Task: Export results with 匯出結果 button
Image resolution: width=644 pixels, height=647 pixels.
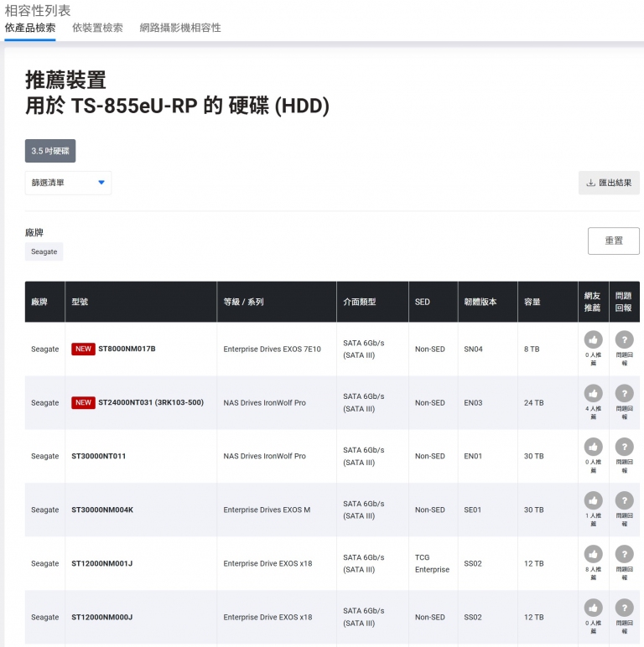Action: coord(609,183)
